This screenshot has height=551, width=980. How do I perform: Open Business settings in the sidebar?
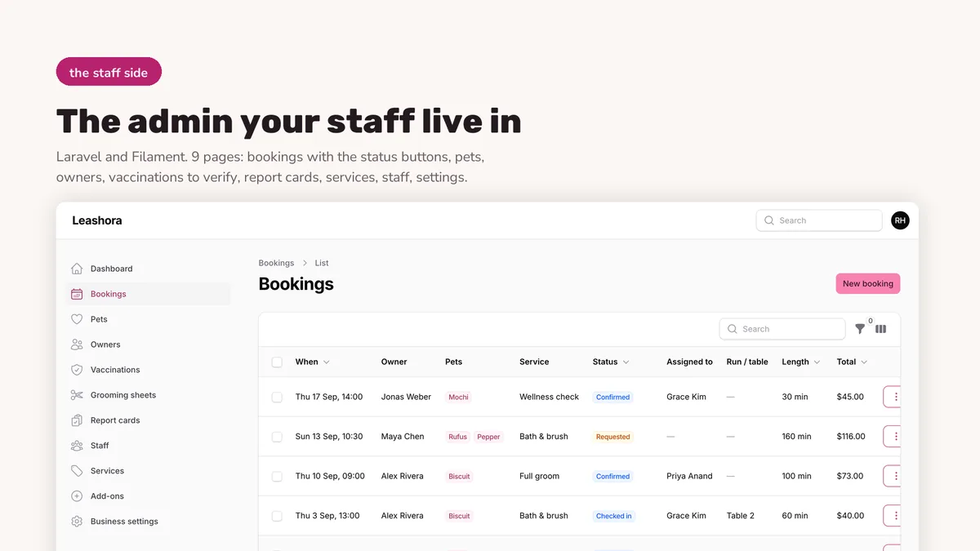[148, 522]
